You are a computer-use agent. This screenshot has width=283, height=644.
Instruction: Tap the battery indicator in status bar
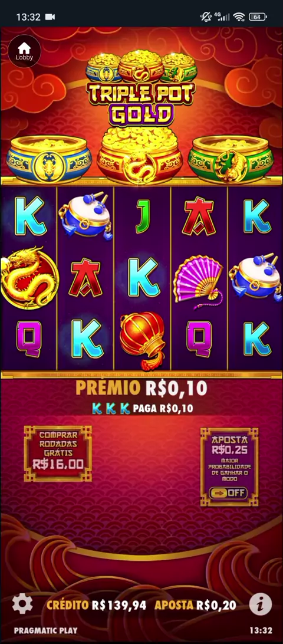pyautogui.click(x=258, y=17)
